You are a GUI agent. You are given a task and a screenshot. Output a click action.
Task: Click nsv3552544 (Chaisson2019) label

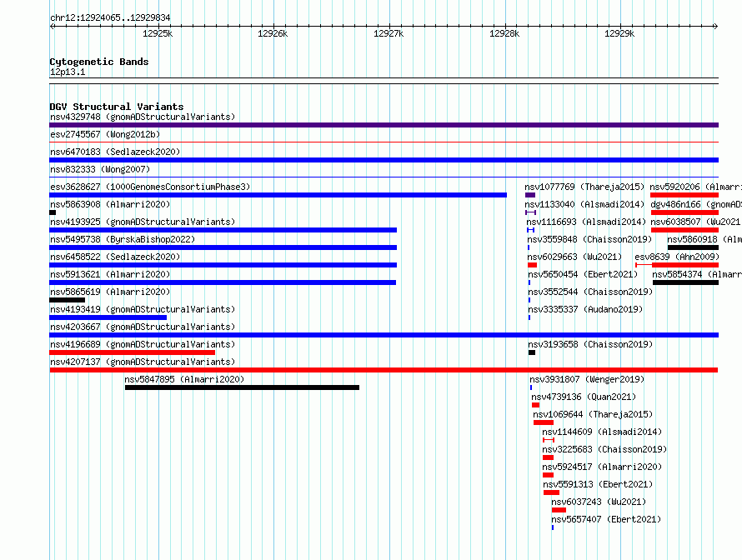(x=590, y=292)
